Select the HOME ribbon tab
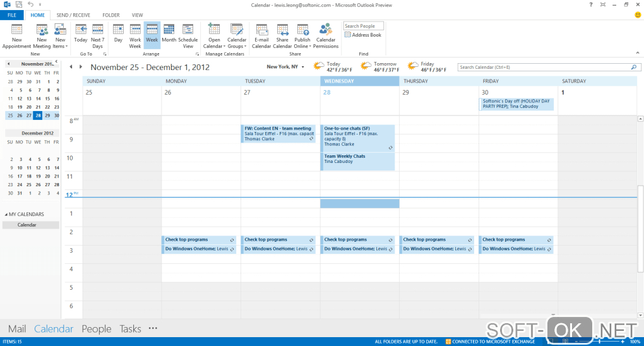The width and height of the screenshot is (644, 346). (x=37, y=15)
